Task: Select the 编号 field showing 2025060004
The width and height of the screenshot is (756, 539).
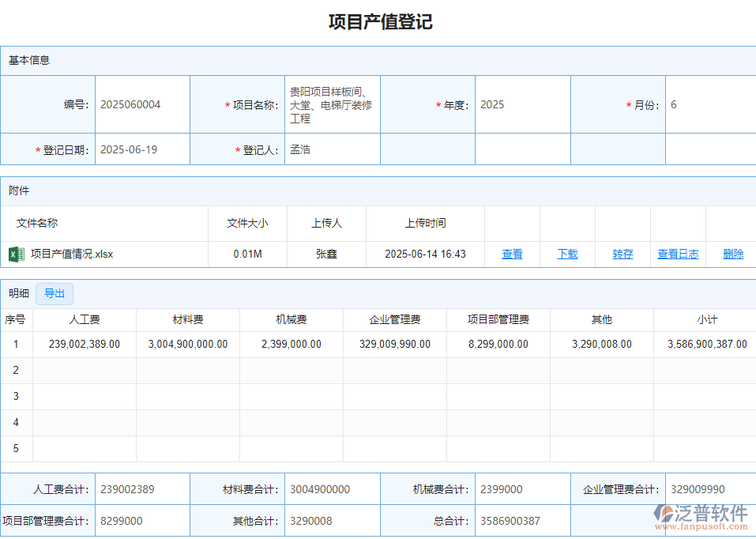Action: [142, 104]
